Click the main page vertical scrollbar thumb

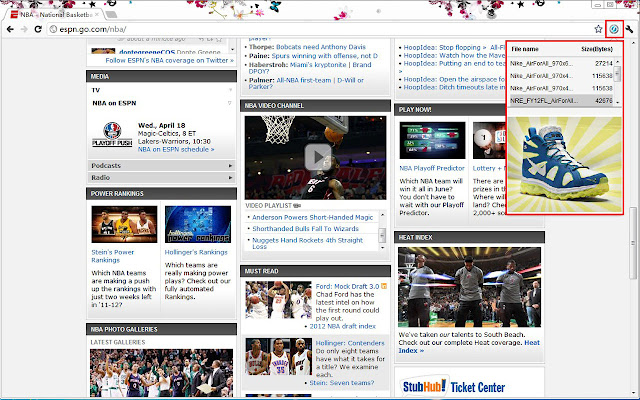coord(633,243)
